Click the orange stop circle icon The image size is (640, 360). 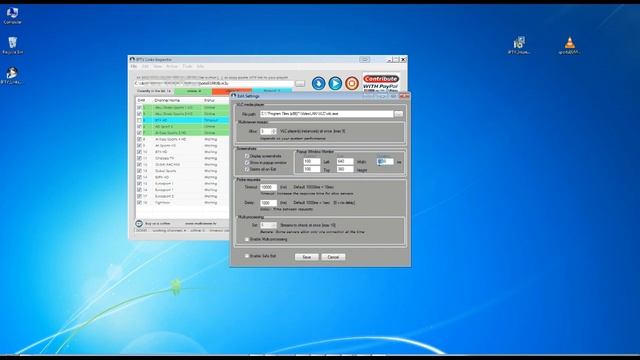[x=352, y=83]
